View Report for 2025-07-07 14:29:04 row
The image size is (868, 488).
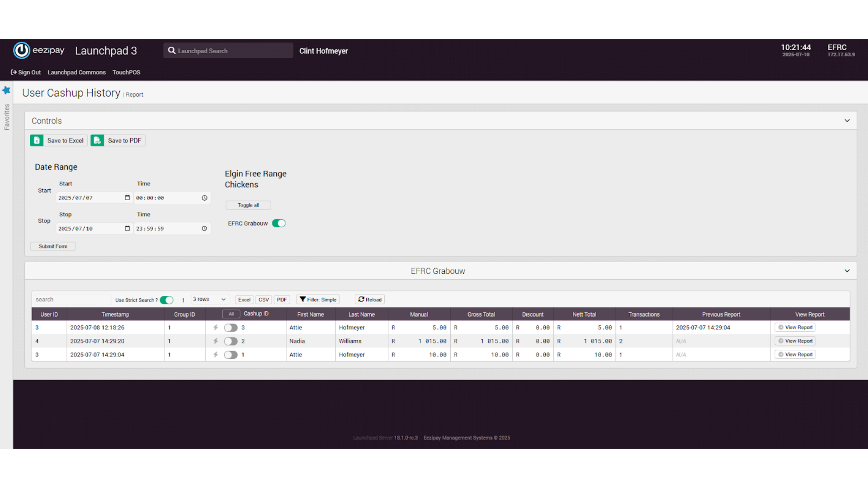click(x=795, y=355)
